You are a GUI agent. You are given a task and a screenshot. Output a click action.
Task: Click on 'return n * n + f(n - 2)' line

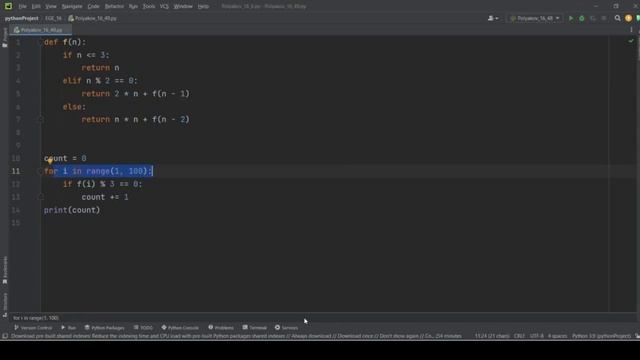tap(136, 120)
